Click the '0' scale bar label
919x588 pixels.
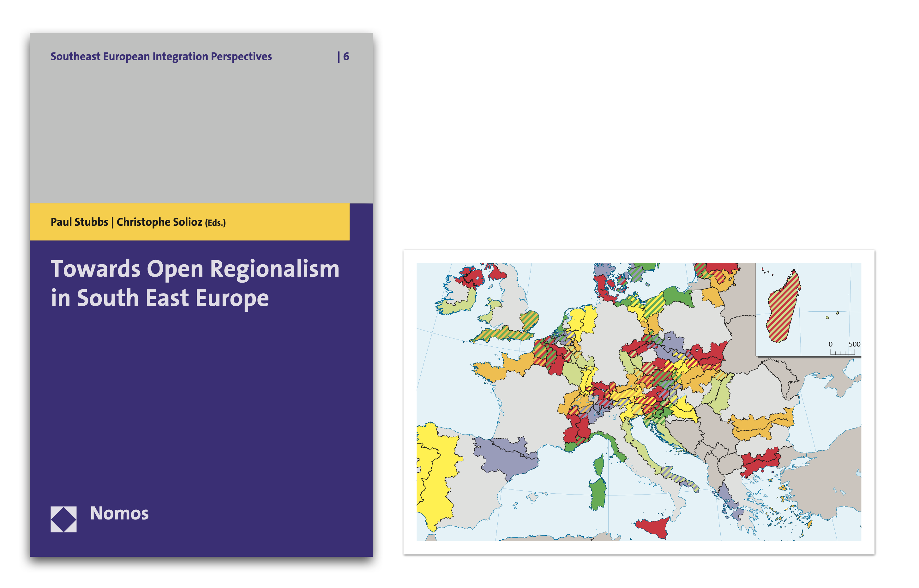831,344
